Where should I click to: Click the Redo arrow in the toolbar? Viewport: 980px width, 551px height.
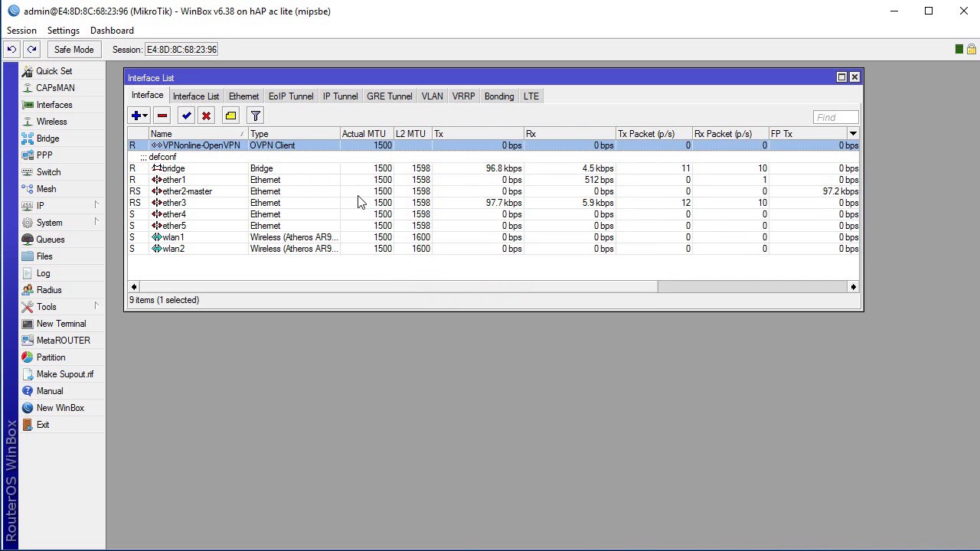point(31,50)
